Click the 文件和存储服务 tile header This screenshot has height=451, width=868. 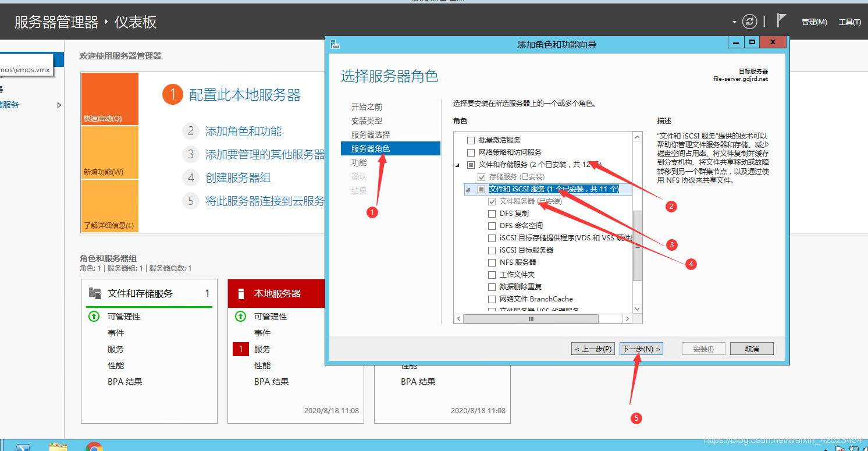[149, 293]
